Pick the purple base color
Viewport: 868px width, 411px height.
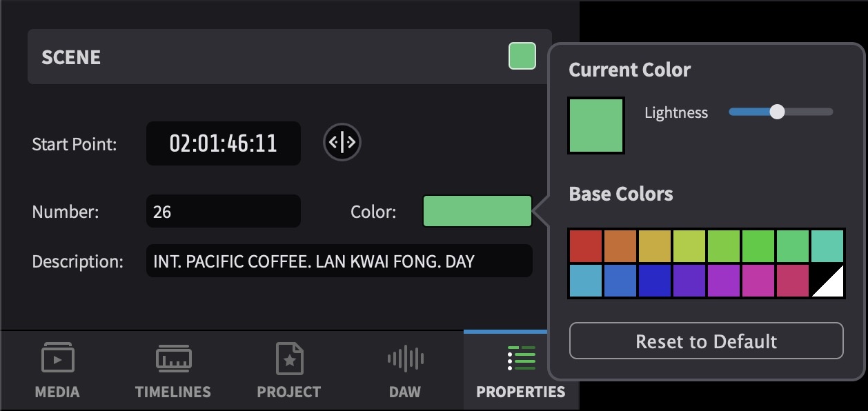[x=724, y=281]
